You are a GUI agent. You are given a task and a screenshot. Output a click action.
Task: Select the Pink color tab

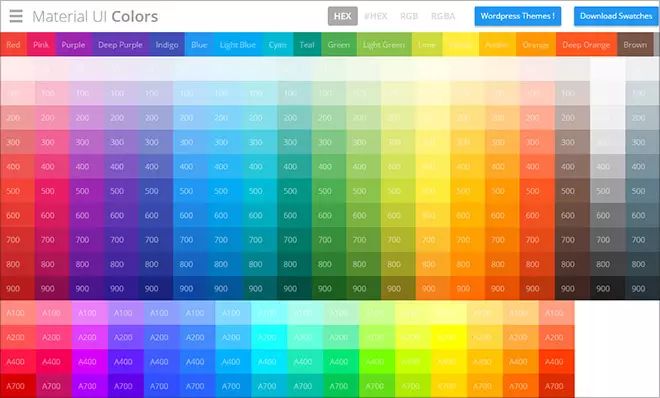coord(41,45)
